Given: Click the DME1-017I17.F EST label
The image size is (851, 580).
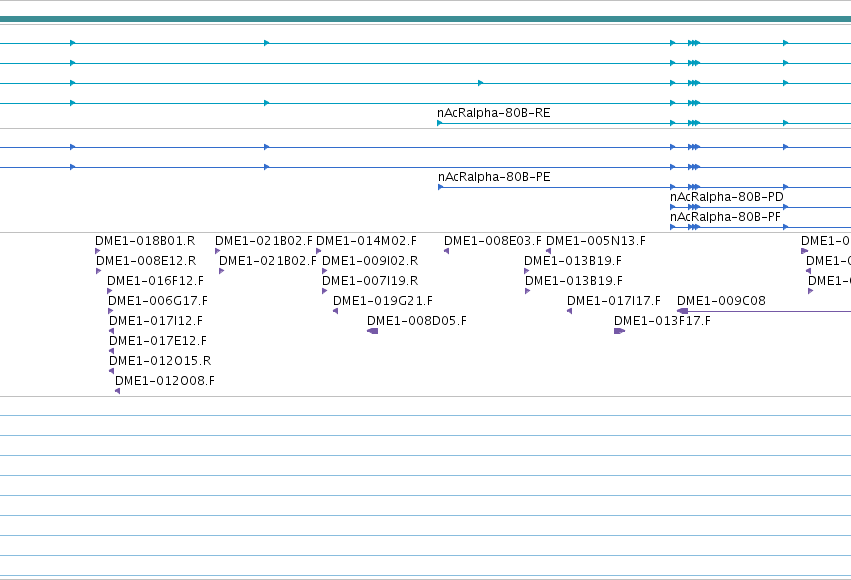Looking at the screenshot, I should click(x=614, y=301).
